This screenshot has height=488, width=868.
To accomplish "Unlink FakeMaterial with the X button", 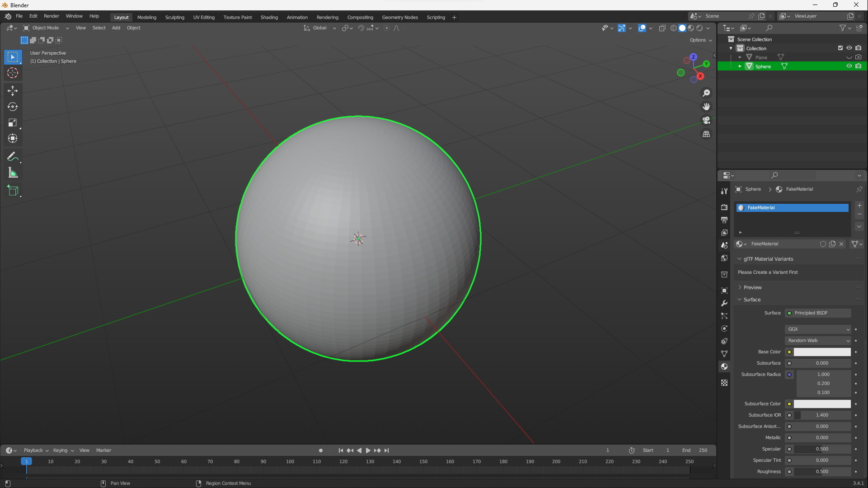I will click(841, 244).
